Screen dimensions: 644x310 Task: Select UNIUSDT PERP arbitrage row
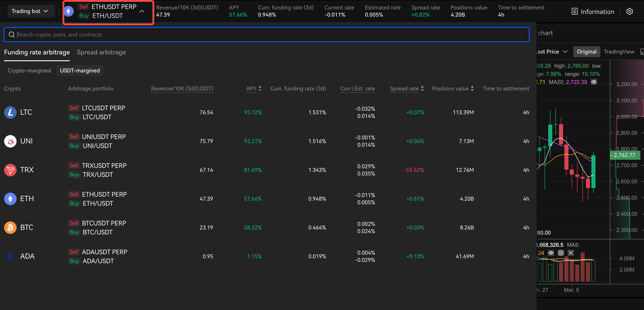266,141
